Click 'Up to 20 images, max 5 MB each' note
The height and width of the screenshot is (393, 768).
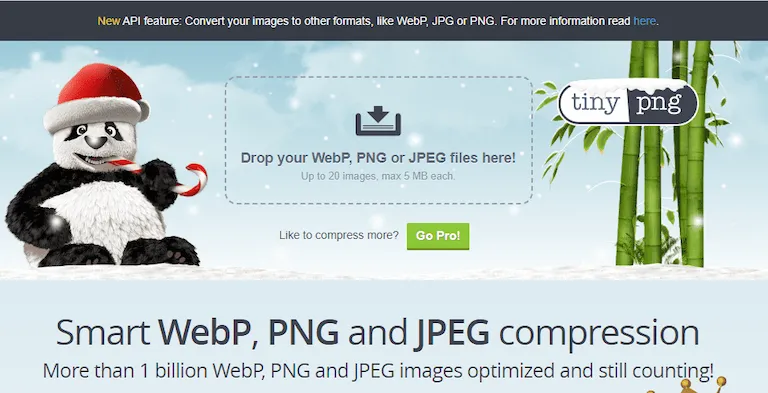pyautogui.click(x=378, y=176)
